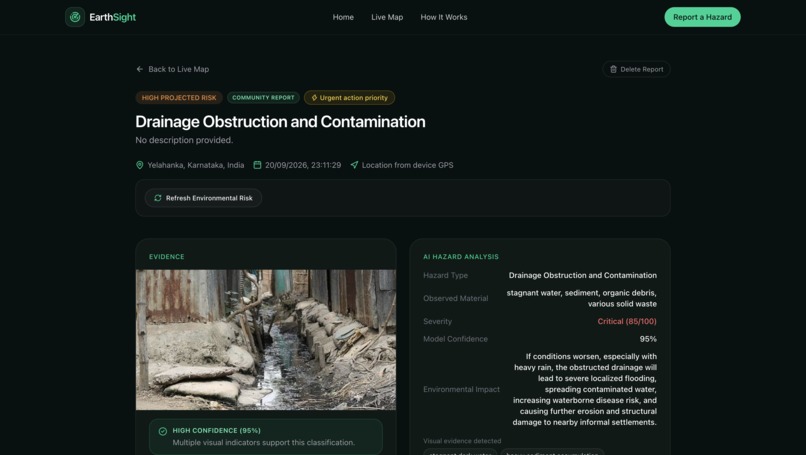Click the back arrow icon

point(140,69)
